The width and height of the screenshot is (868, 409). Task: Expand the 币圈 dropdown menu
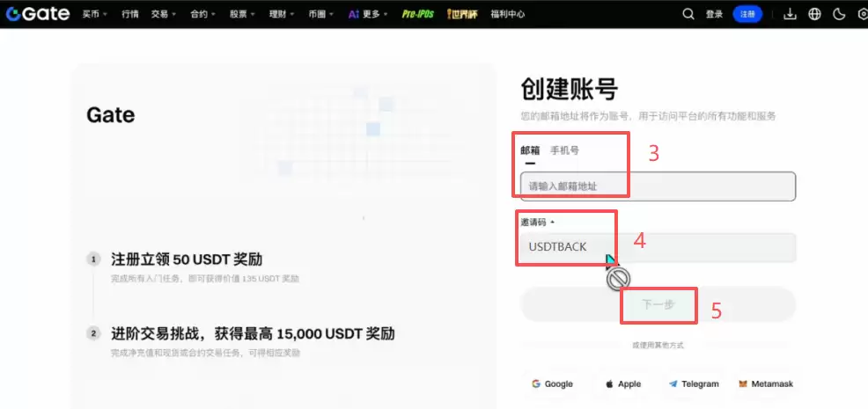click(321, 14)
